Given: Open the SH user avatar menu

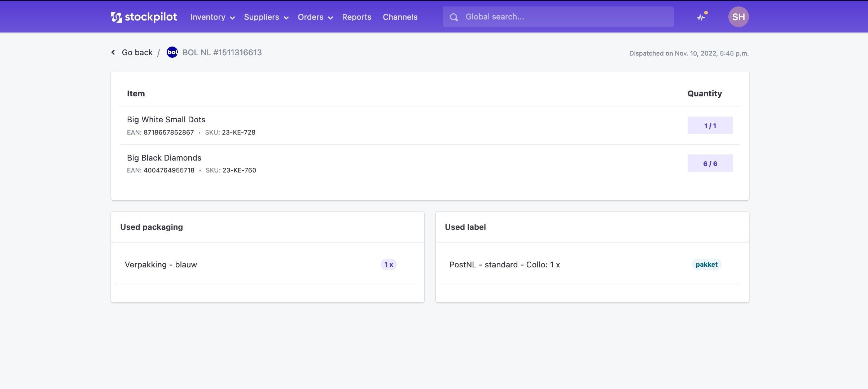Looking at the screenshot, I should [738, 17].
